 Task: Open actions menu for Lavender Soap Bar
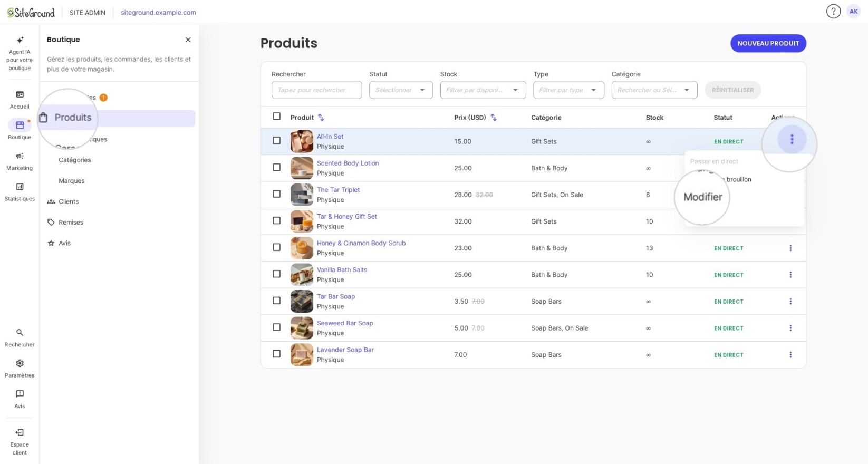790,355
